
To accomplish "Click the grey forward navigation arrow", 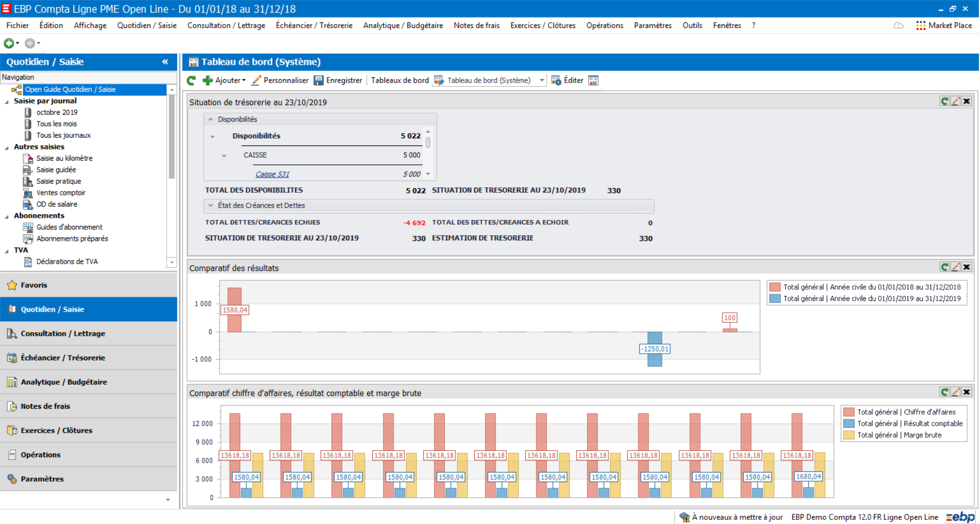I will click(x=30, y=43).
